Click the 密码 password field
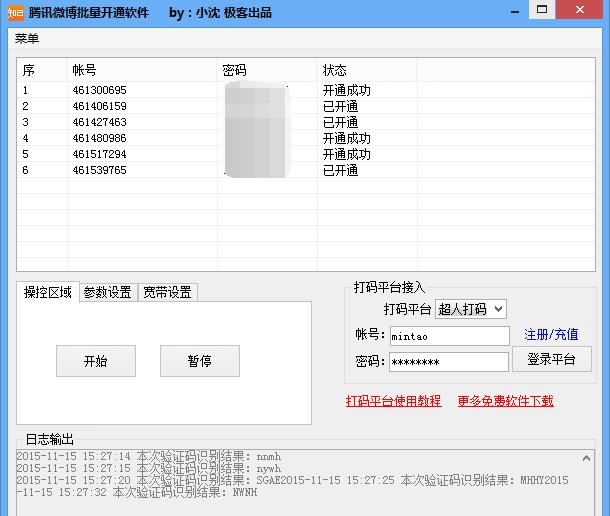The height and width of the screenshot is (516, 610). (x=447, y=361)
